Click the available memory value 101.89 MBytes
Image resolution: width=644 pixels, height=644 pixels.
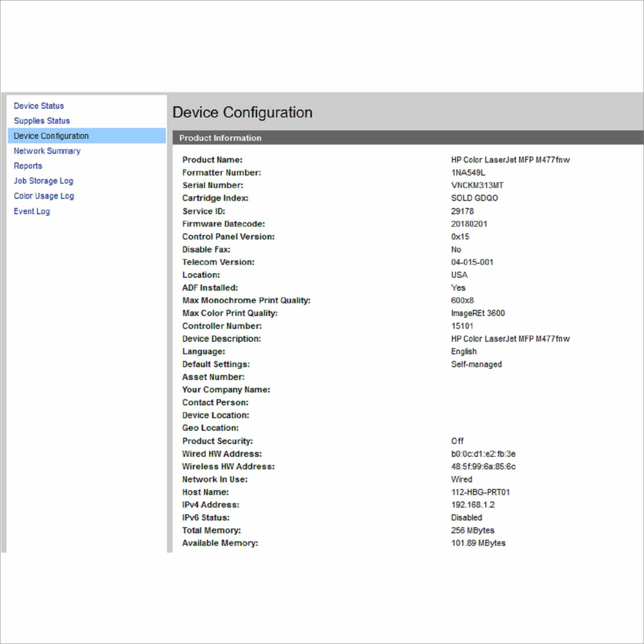[x=478, y=543]
